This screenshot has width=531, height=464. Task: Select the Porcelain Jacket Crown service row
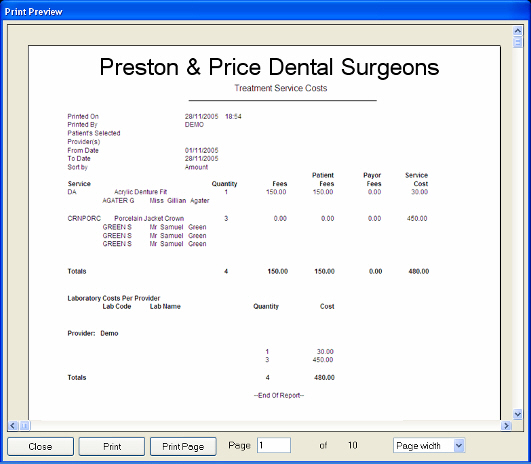[248, 218]
